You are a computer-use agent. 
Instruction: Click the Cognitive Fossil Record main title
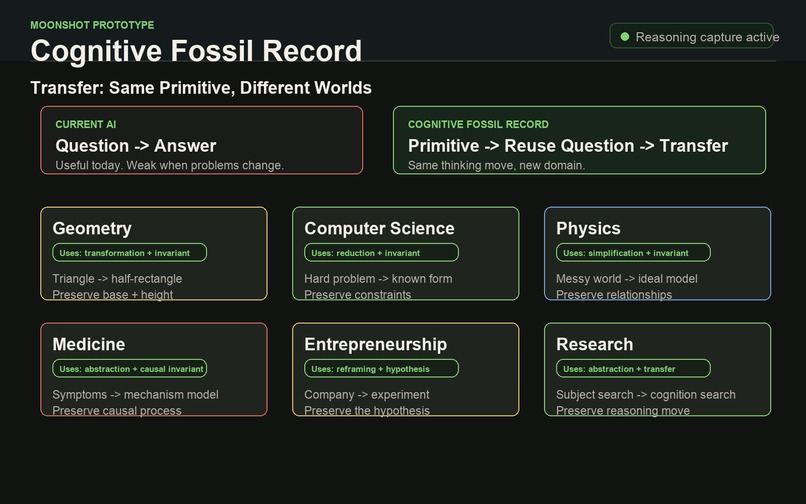[x=196, y=51]
